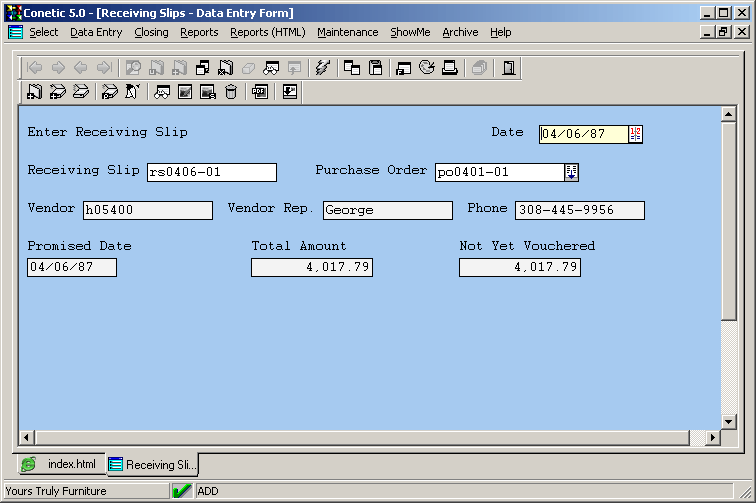Click the computer icon in top toolbar
Viewport: 756px width, 503px height.
click(x=450, y=68)
